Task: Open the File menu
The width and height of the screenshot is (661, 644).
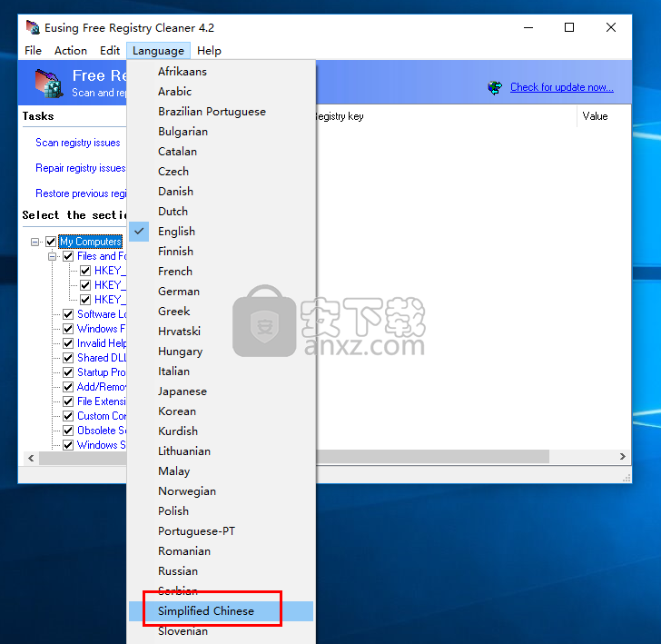Action: tap(33, 51)
